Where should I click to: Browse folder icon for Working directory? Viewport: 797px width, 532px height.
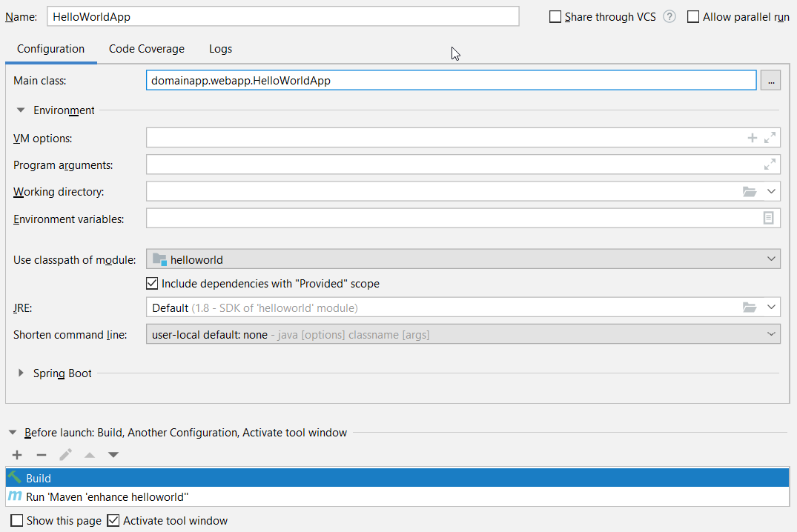tap(750, 192)
